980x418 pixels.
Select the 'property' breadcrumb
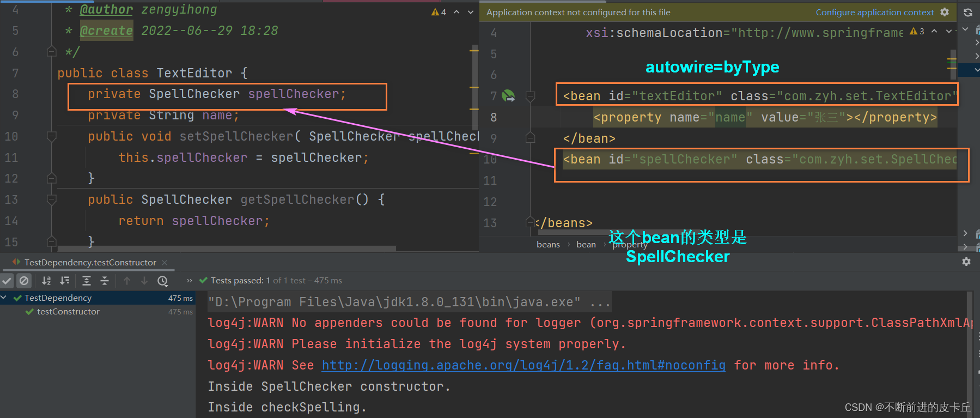630,245
